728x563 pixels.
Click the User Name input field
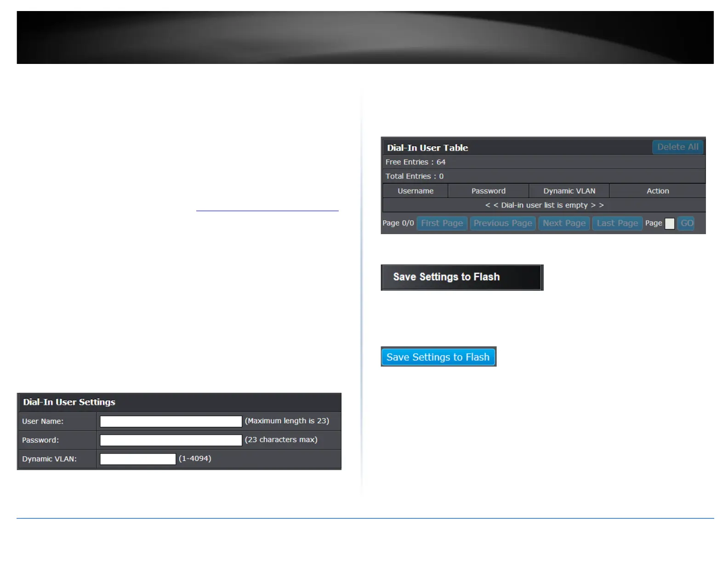pos(171,421)
